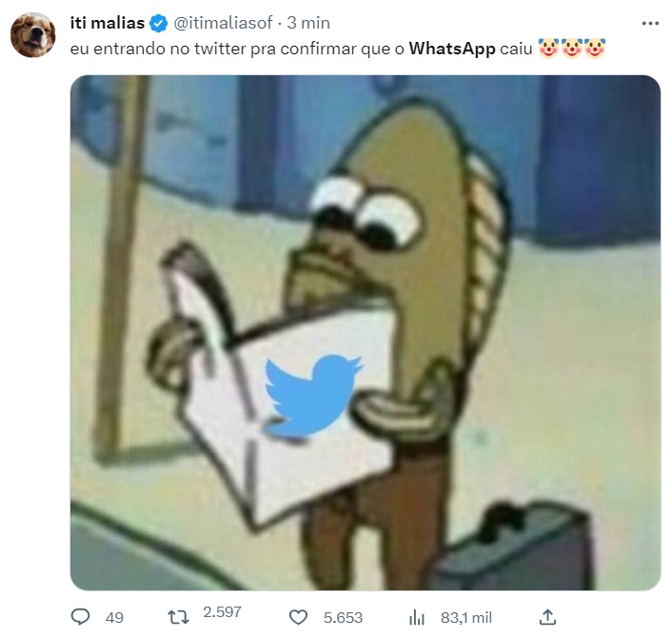This screenshot has width=672, height=639.
Task: Like the tweet with the heart icon
Action: pyautogui.click(x=298, y=617)
